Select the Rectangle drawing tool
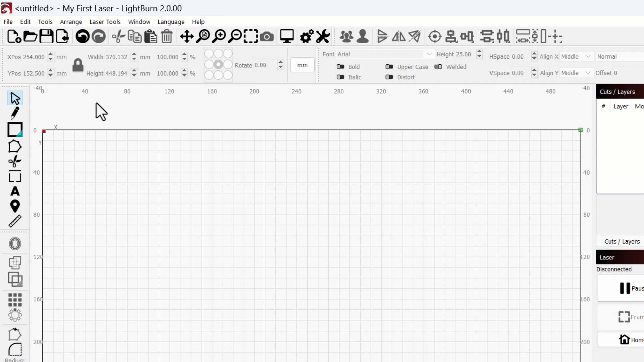The height and width of the screenshot is (362, 644). (x=15, y=130)
